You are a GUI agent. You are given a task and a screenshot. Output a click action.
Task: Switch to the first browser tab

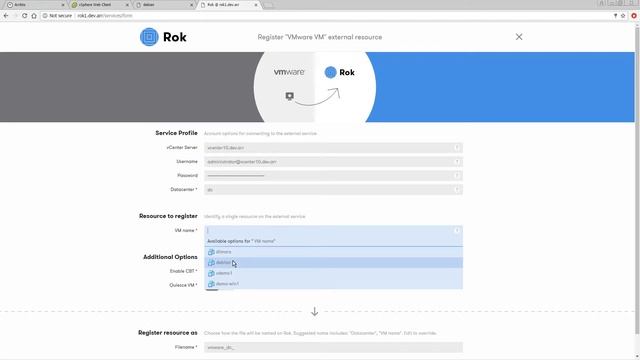click(35, 4)
